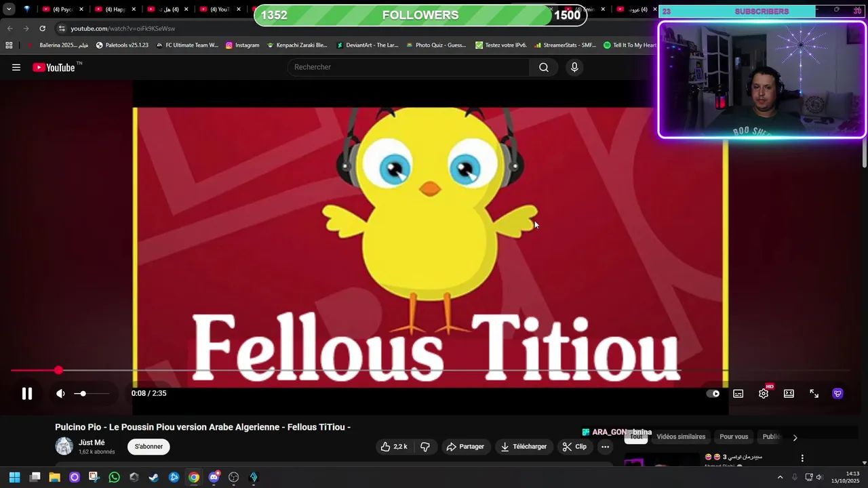Go to YouTube home via logo
The width and height of the screenshot is (868, 488).
click(x=54, y=67)
